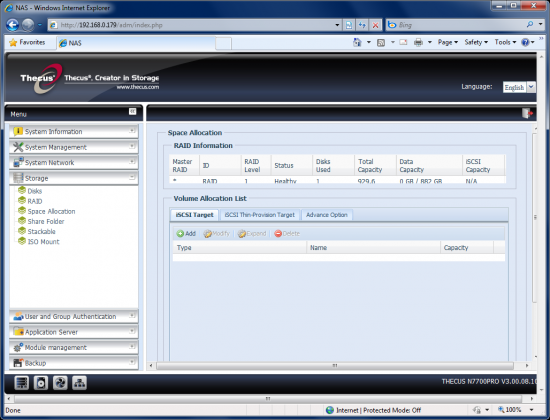Expand the Module management menu section
The image size is (550, 420).
click(x=74, y=347)
